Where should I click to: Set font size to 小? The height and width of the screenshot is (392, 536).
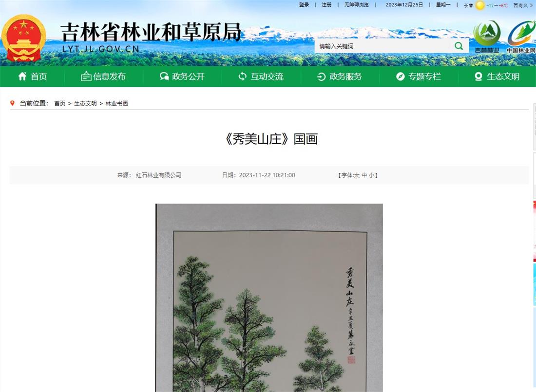click(372, 175)
